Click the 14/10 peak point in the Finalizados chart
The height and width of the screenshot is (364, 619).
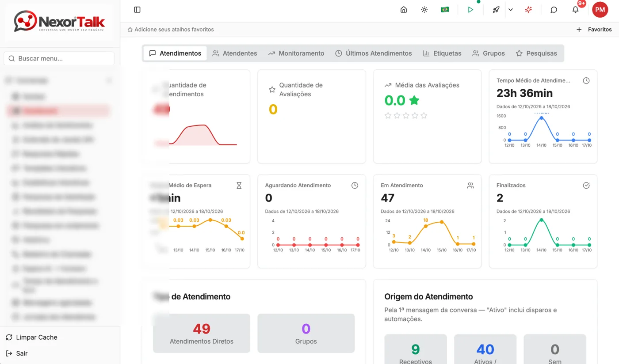coord(541,220)
